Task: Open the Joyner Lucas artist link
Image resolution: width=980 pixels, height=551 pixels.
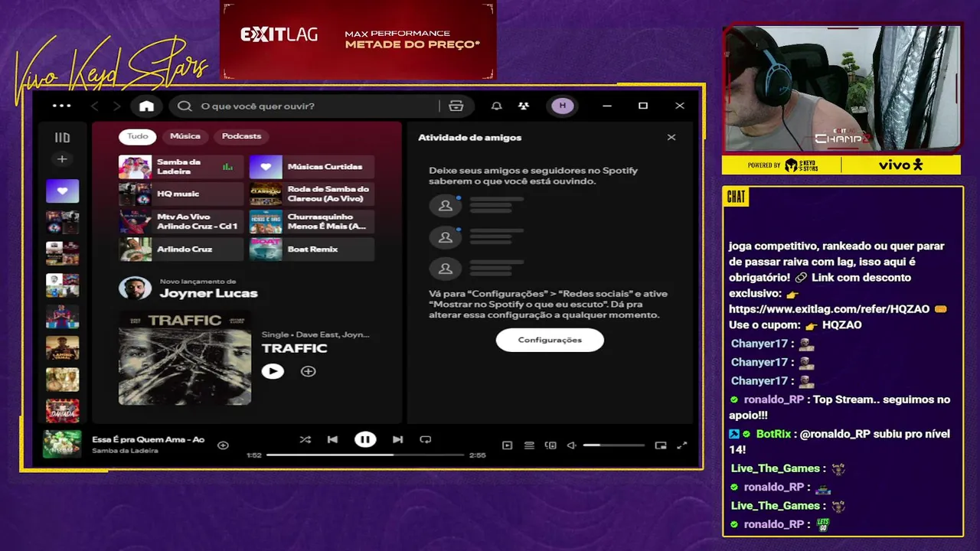Action: (208, 293)
